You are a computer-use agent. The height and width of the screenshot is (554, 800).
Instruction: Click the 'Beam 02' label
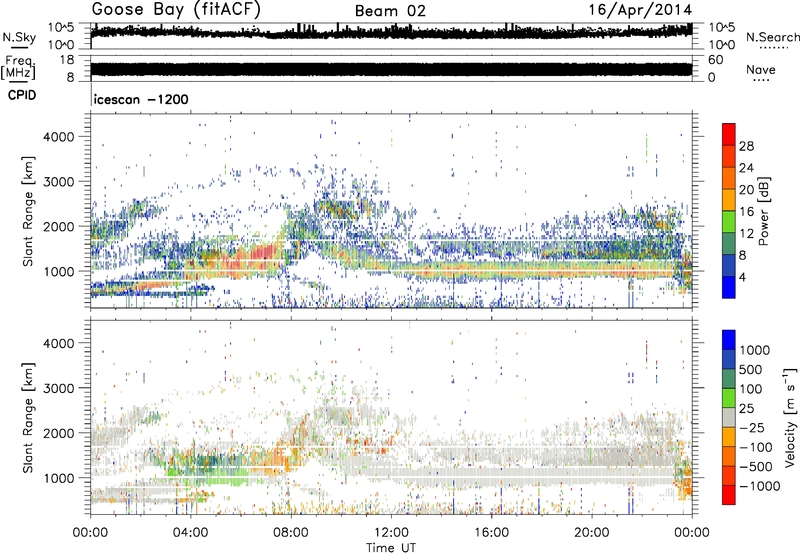coord(390,11)
